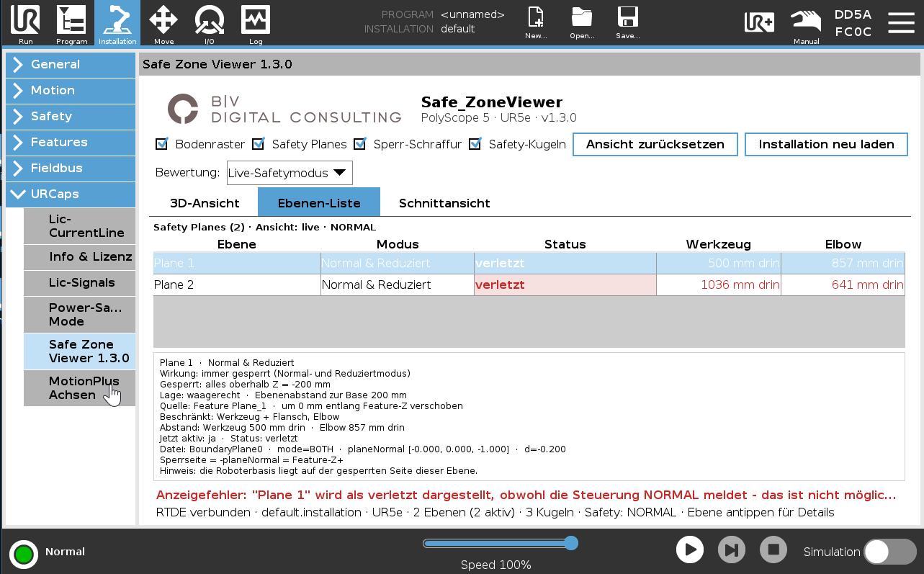Expand the Safety section
The width and height of the screenshot is (924, 574).
(71, 116)
